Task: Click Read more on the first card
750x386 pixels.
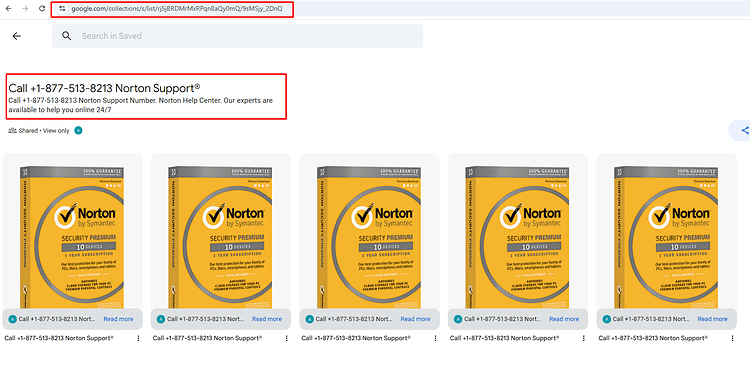Action: tap(118, 319)
